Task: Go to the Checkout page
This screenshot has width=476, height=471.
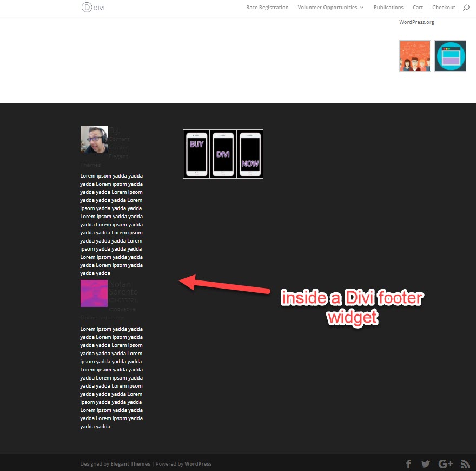Action: (444, 7)
